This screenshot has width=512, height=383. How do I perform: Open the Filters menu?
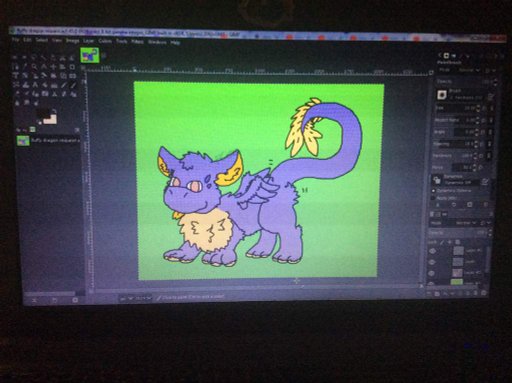[x=137, y=42]
